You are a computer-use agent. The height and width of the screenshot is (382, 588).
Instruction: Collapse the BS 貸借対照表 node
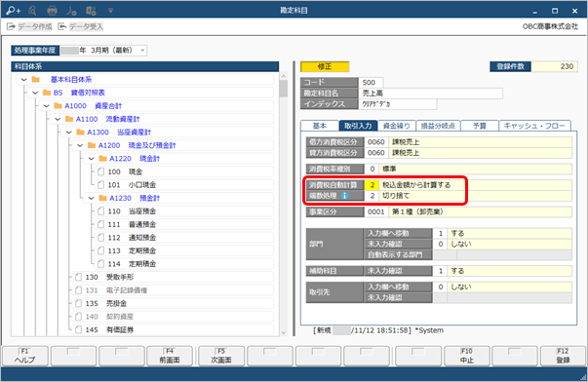[x=36, y=93]
